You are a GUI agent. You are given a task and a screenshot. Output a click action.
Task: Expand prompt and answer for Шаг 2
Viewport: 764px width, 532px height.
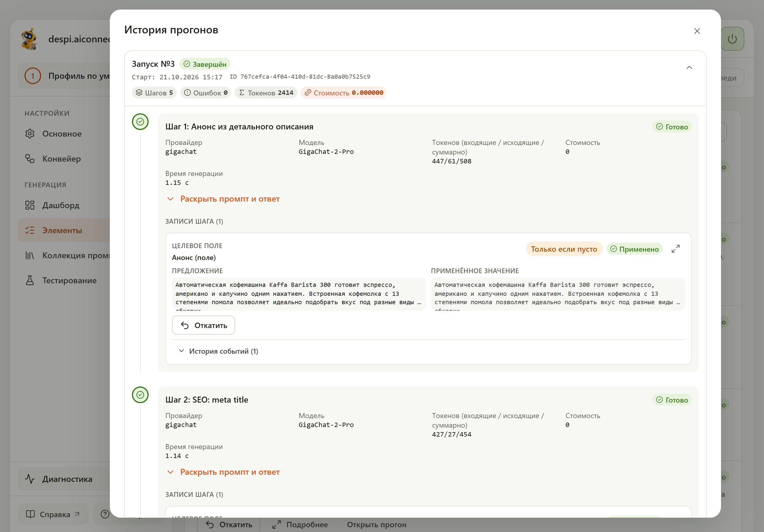coord(223,472)
